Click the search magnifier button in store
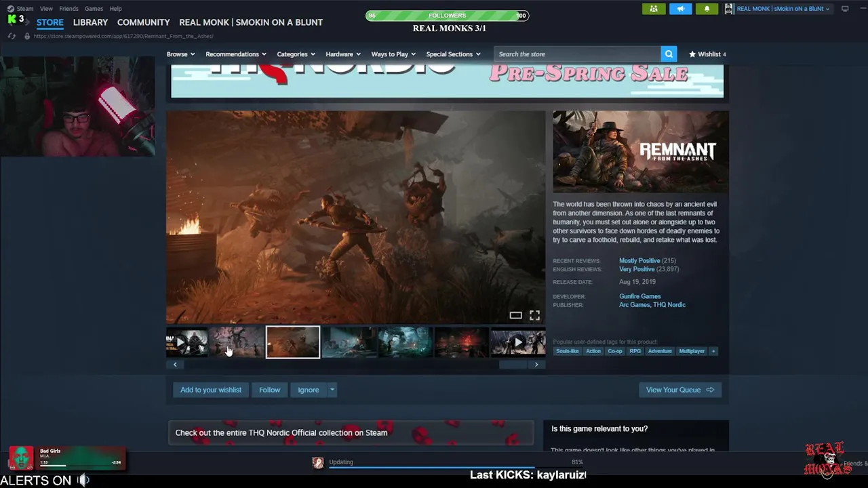This screenshot has width=868, height=488. point(669,54)
